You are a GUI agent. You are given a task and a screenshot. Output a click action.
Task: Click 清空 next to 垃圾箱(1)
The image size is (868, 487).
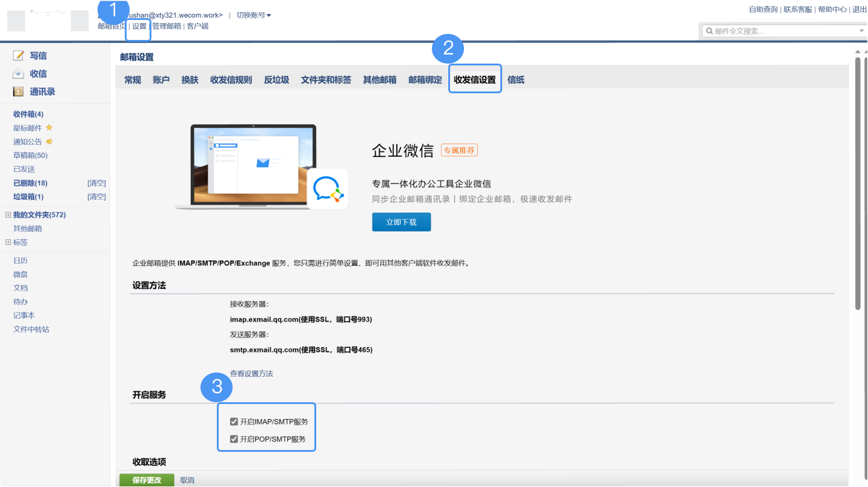[x=96, y=196]
